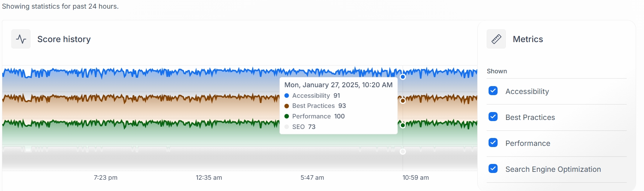Click the Score history pulse icon

tap(21, 39)
